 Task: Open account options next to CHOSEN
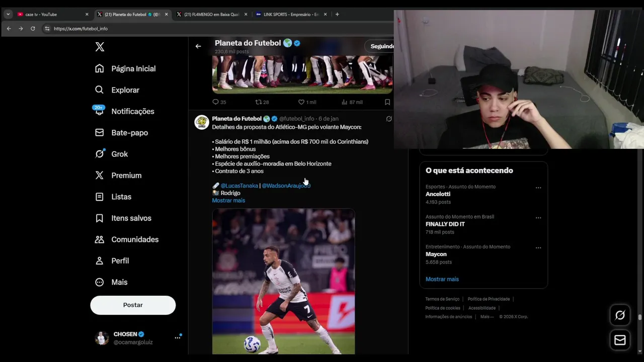[x=177, y=338]
